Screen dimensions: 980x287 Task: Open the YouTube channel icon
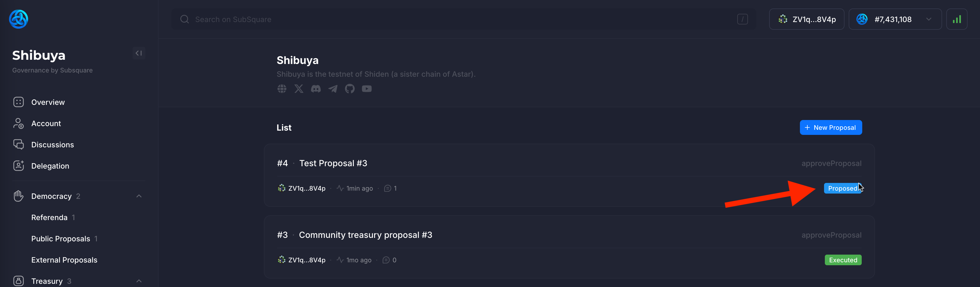[366, 88]
